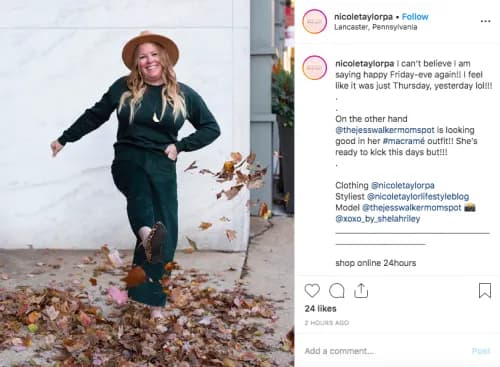Follow nicoletaylorpa
The height and width of the screenshot is (367, 500).
(x=415, y=17)
